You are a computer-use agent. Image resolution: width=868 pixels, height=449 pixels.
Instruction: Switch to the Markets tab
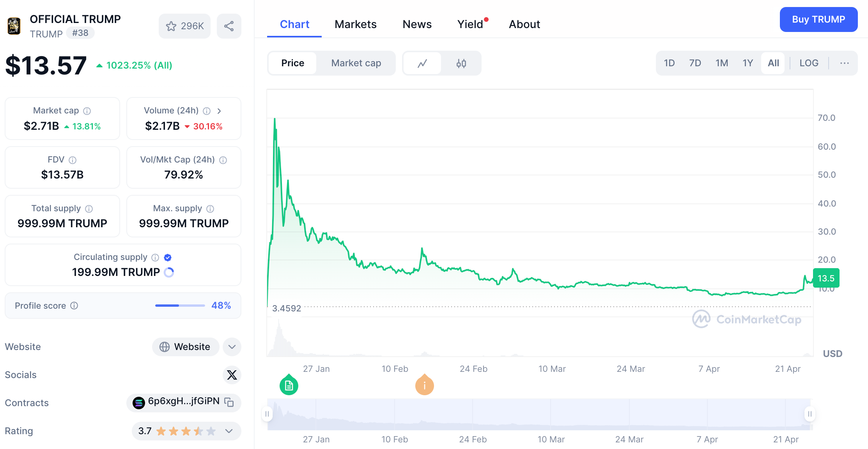(355, 24)
